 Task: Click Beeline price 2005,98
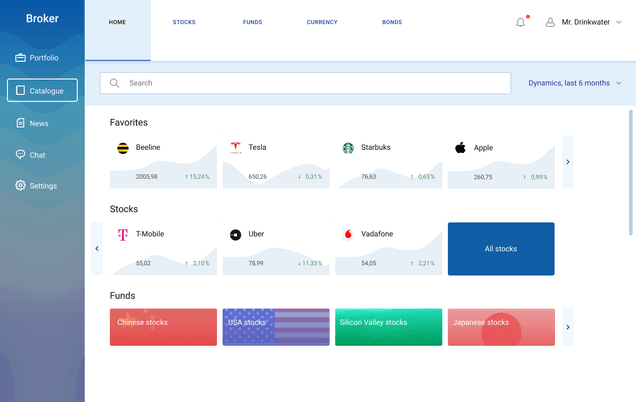pos(146,176)
